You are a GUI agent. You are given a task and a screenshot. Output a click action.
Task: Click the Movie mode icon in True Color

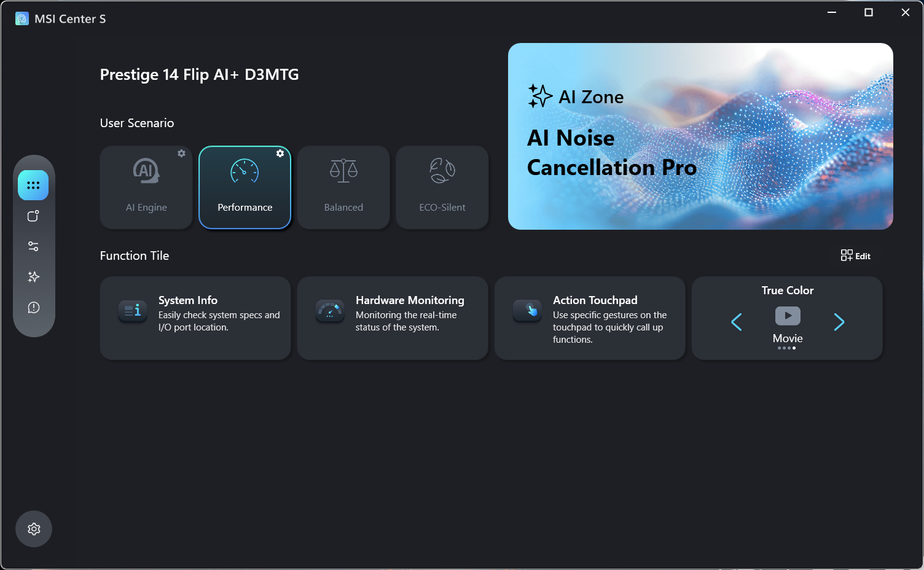788,316
